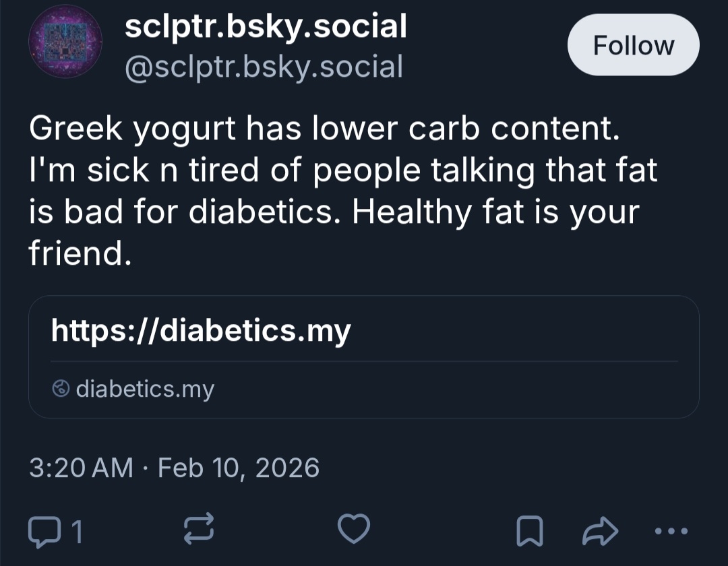Click the reply count number 1
The image size is (728, 566).
(x=77, y=532)
